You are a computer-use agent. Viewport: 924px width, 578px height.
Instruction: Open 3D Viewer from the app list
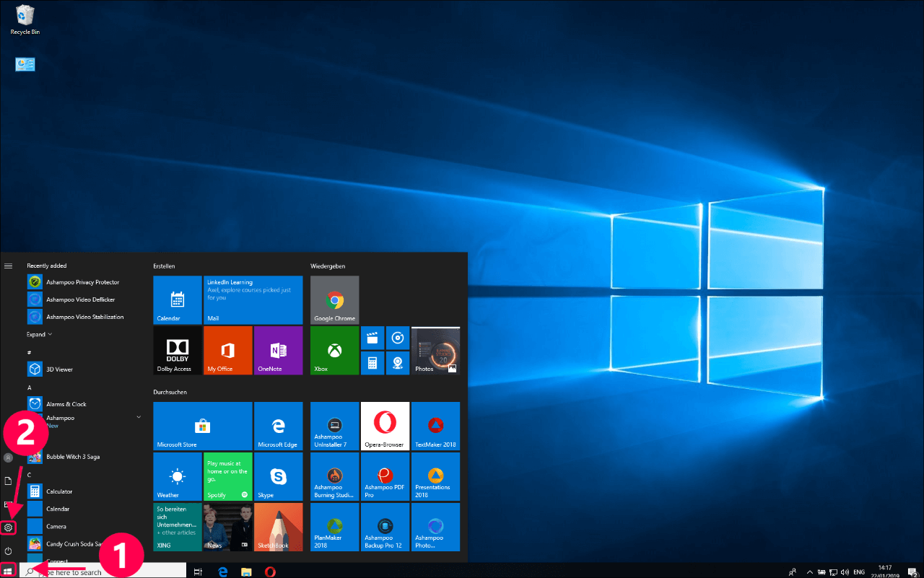coord(59,369)
